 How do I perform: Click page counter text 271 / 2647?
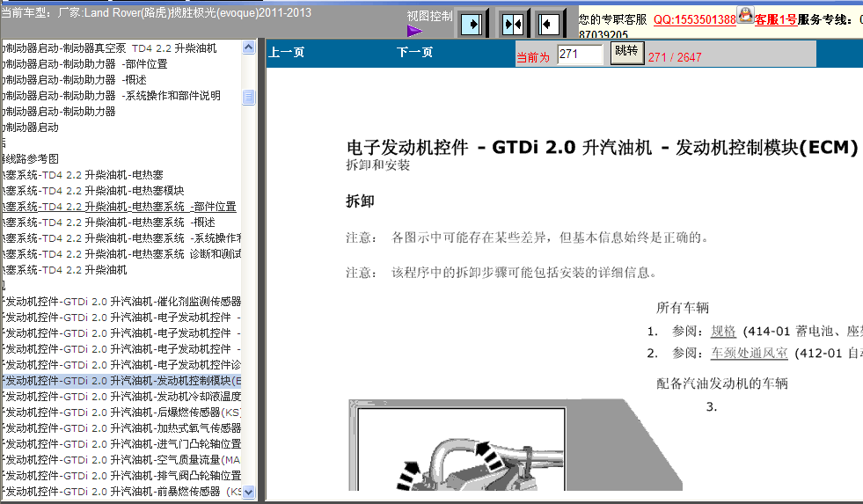pos(675,57)
